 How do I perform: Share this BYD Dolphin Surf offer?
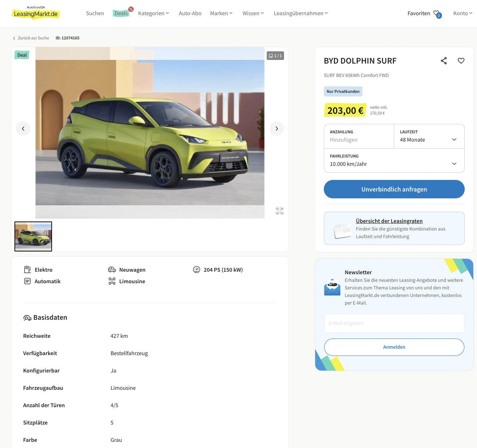pyautogui.click(x=444, y=61)
